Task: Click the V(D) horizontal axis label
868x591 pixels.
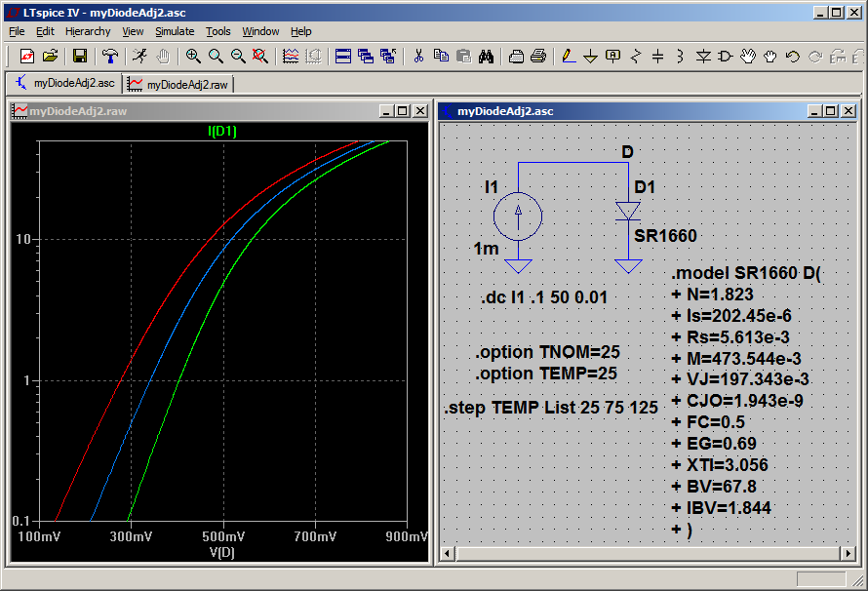Action: point(222,552)
